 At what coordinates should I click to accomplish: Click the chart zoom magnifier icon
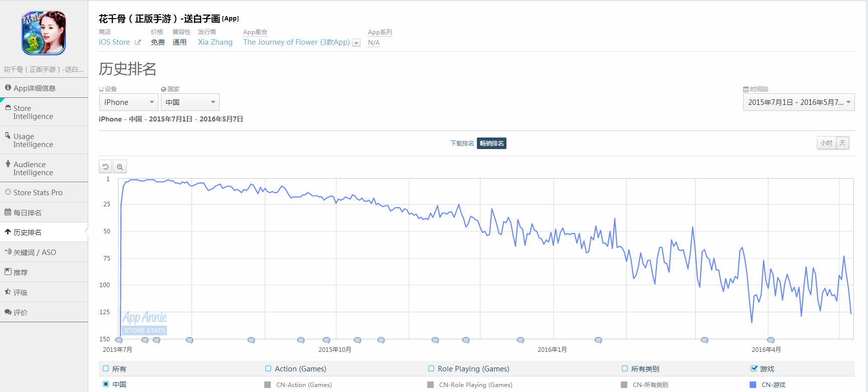pyautogui.click(x=120, y=167)
